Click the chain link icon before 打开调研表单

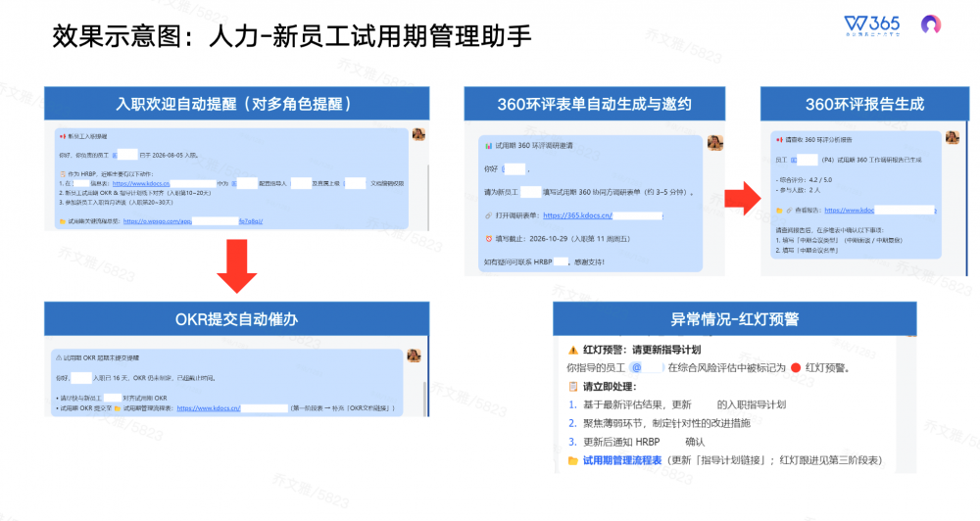489,215
